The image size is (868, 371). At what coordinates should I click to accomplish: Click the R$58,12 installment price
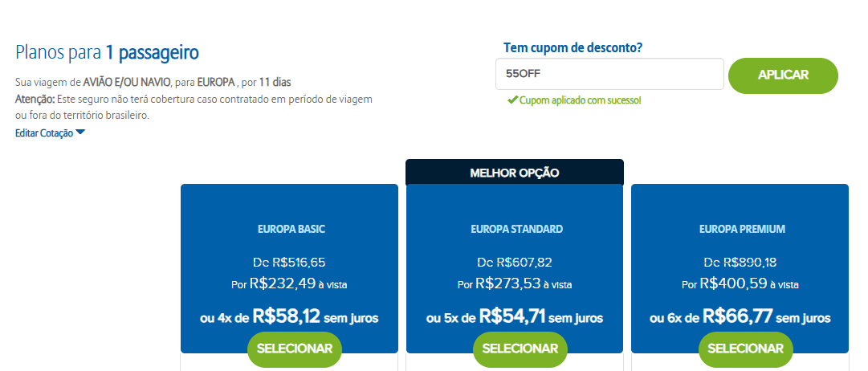pos(287,316)
